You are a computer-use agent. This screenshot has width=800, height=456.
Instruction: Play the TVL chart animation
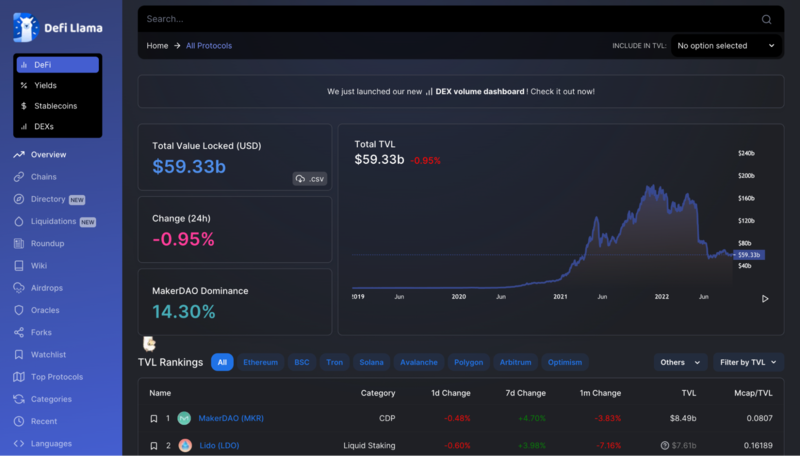coord(765,299)
